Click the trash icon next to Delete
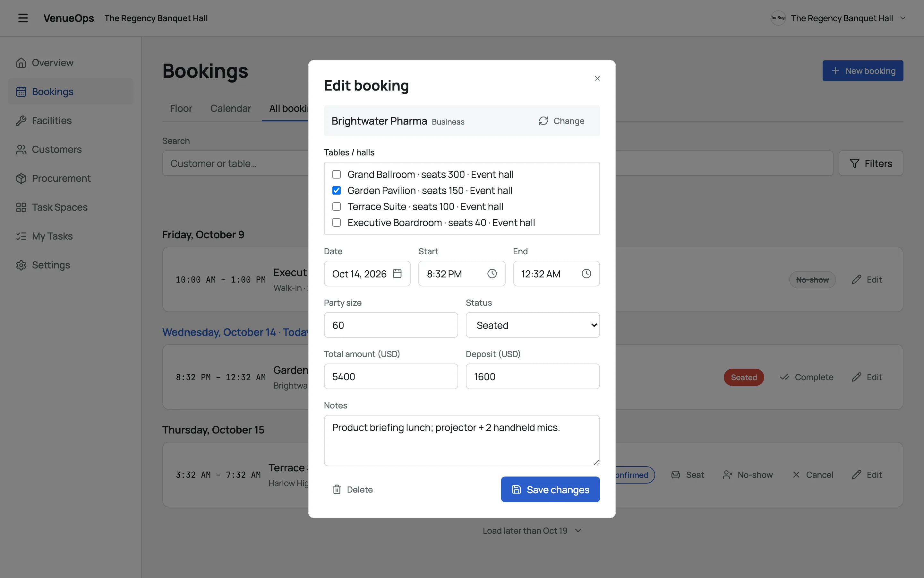Screen dimensions: 924x578 tap(336, 489)
